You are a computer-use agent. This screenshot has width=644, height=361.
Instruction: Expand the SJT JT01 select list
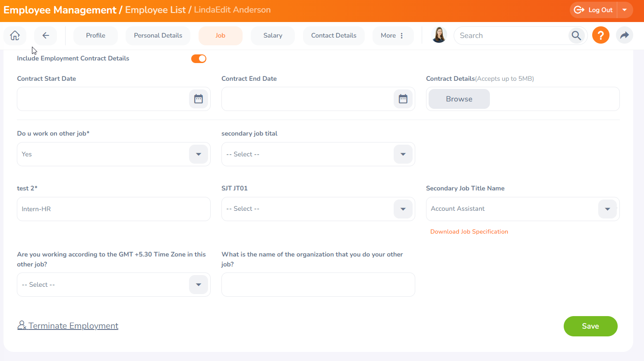(403, 209)
